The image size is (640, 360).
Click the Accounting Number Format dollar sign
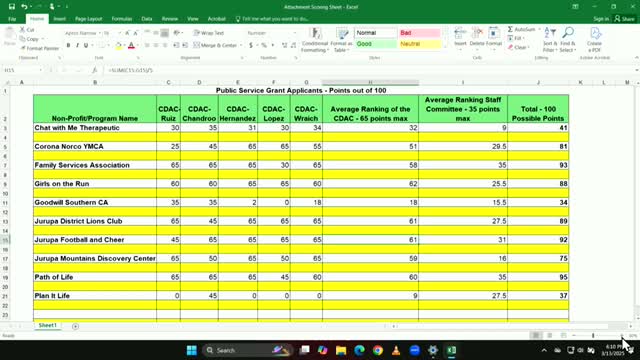pyautogui.click(x=251, y=45)
